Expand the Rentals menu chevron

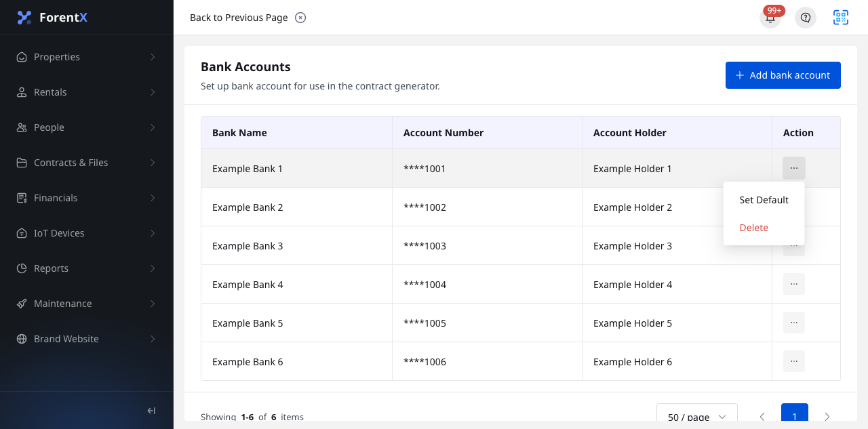tap(153, 92)
